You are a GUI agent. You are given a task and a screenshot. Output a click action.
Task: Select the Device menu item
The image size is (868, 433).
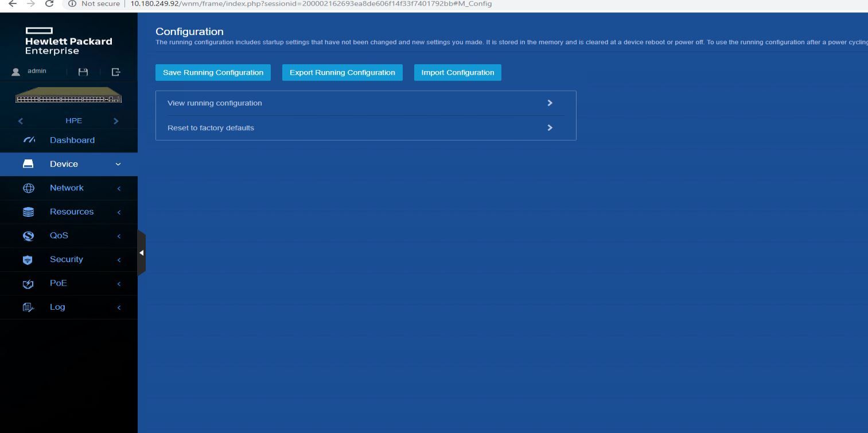(69, 164)
